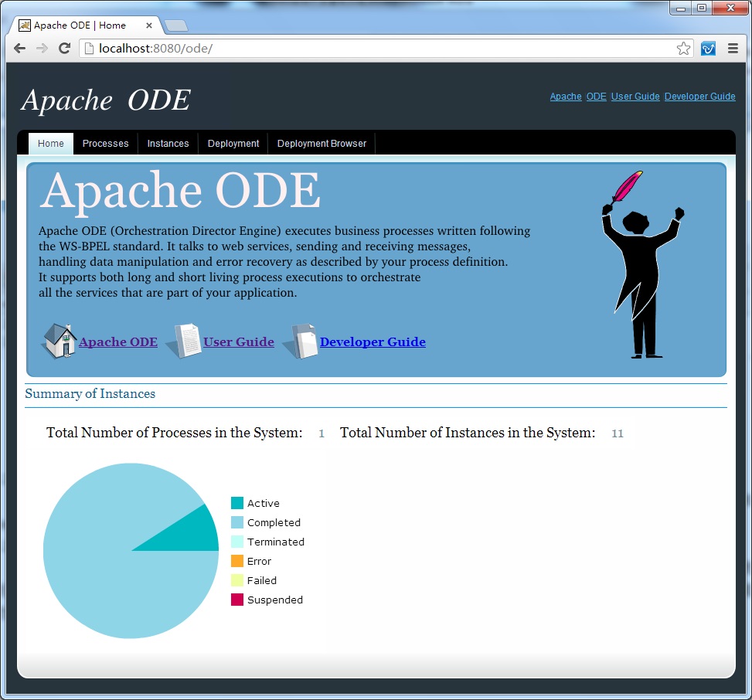The width and height of the screenshot is (752, 700).
Task: Switch to the Instances tab
Action: pyautogui.click(x=168, y=144)
